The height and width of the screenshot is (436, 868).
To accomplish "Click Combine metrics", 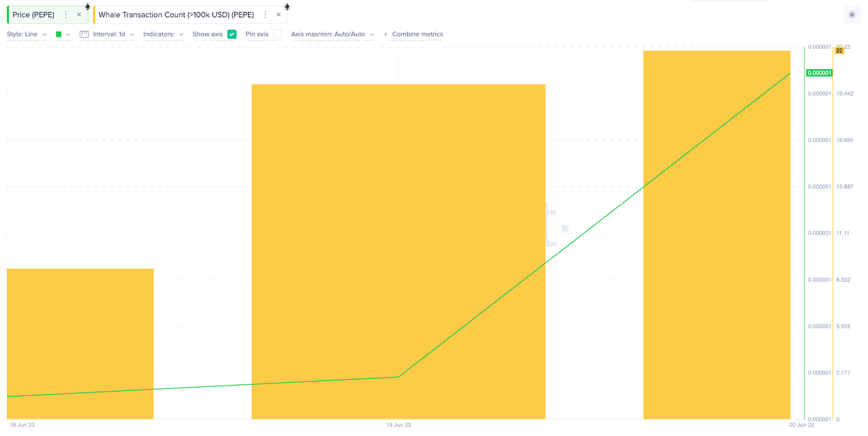I will [x=418, y=34].
